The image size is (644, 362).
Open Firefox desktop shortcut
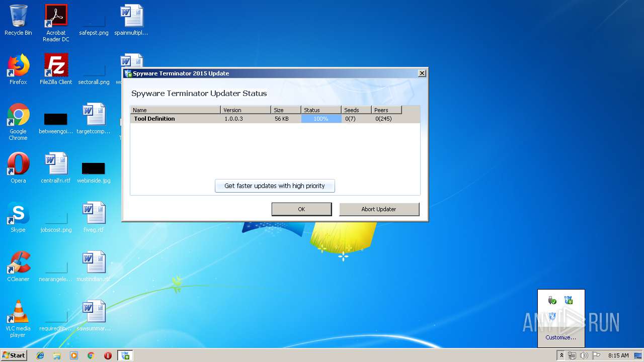pos(18,69)
